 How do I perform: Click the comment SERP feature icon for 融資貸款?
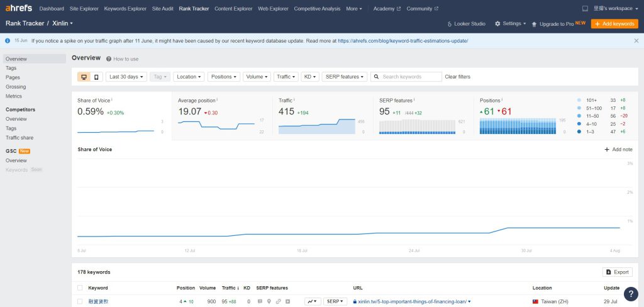point(260,301)
